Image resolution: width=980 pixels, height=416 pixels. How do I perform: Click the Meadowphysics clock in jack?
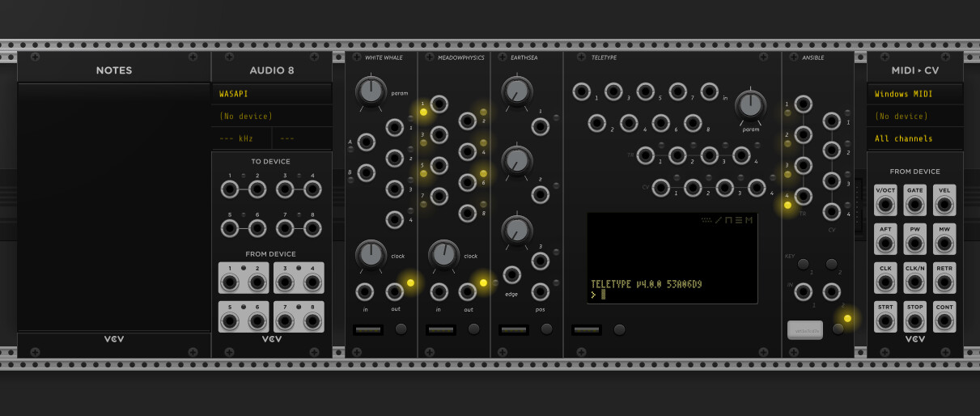point(439,292)
